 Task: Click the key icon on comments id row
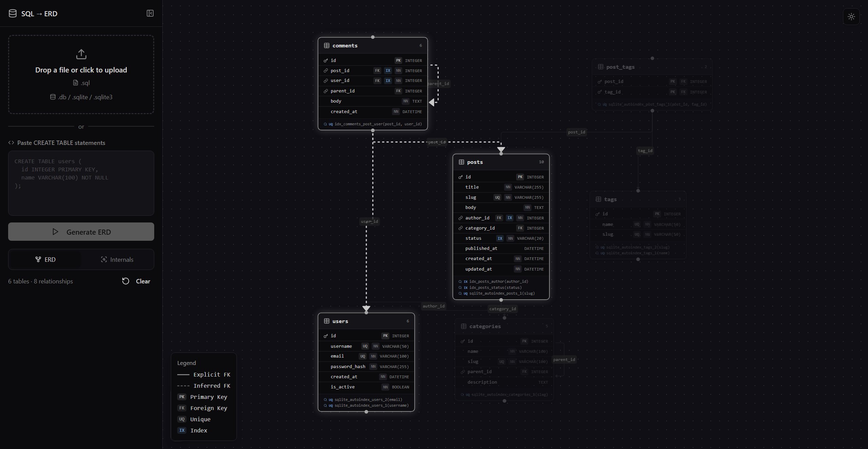326,60
